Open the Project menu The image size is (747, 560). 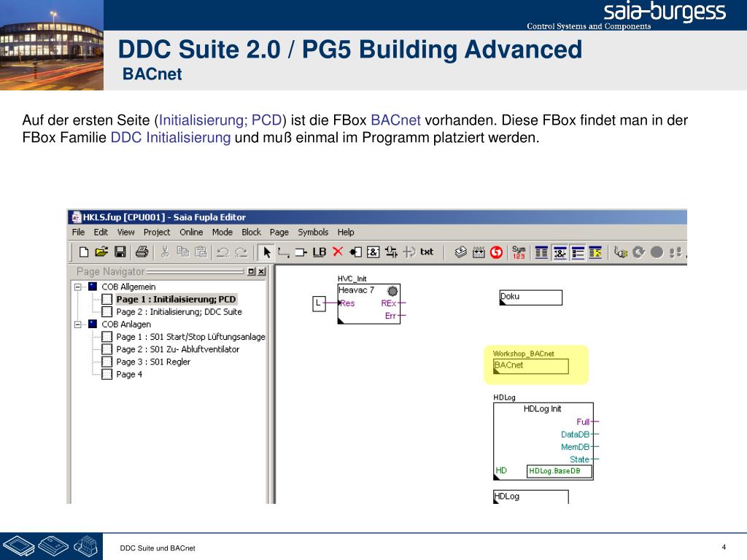coord(157,232)
